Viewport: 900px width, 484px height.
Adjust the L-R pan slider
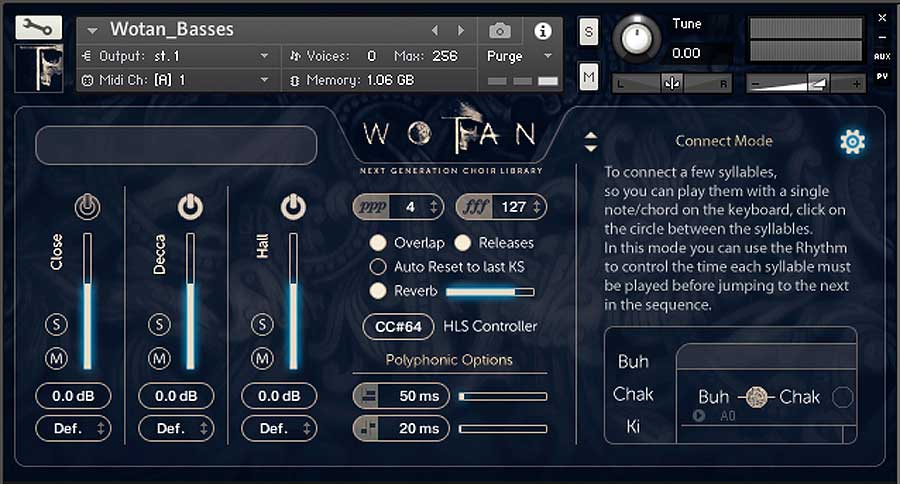coord(672,84)
